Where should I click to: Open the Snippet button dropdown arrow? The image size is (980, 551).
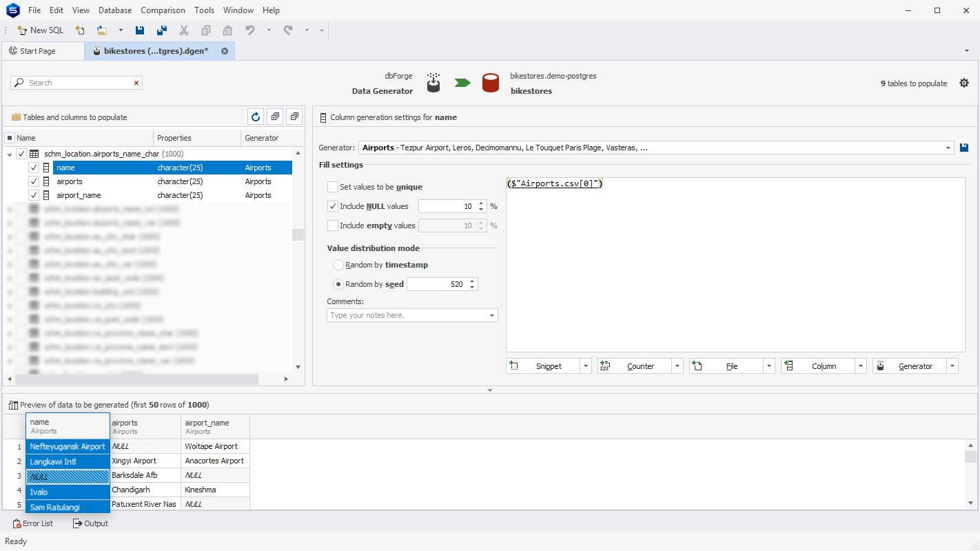click(586, 366)
